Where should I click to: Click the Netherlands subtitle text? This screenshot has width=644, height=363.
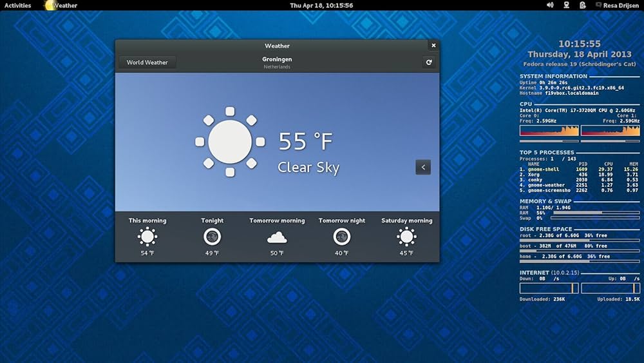click(277, 67)
